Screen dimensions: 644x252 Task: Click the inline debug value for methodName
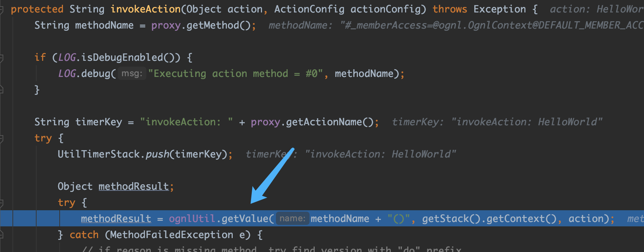coord(454,25)
